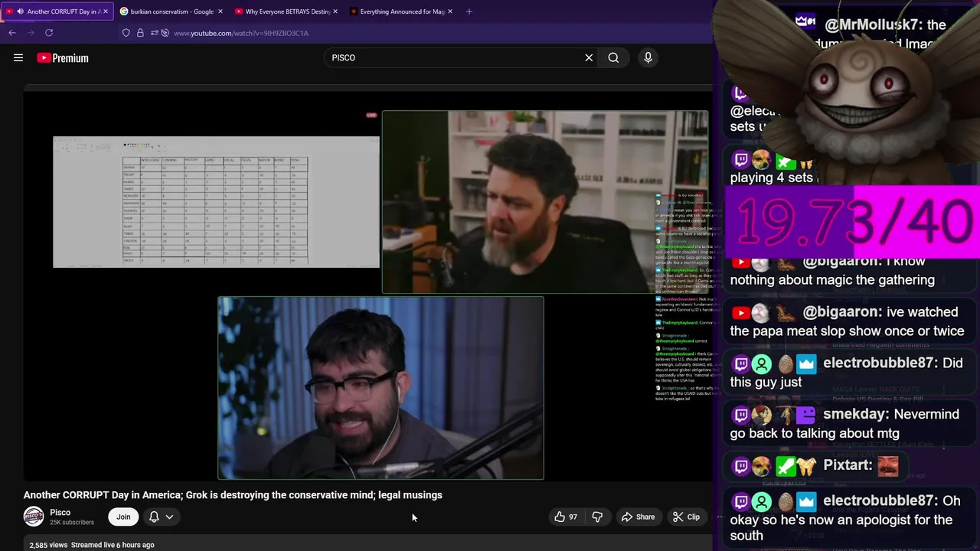980x551 pixels.
Task: Expand the notification preferences chevron
Action: (169, 517)
